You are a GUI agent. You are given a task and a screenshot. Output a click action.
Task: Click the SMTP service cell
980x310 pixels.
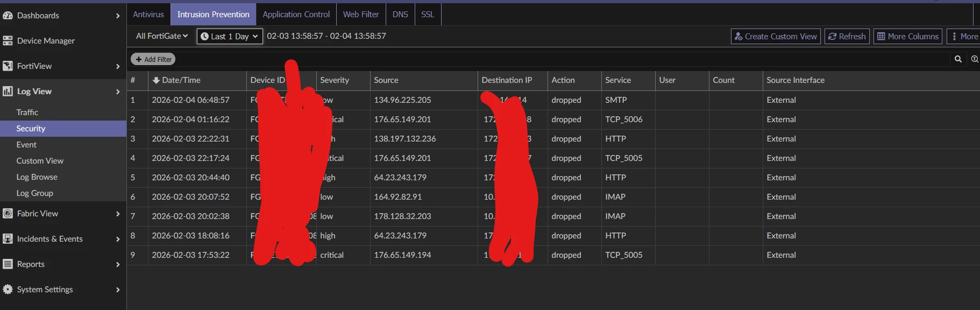pyautogui.click(x=616, y=100)
